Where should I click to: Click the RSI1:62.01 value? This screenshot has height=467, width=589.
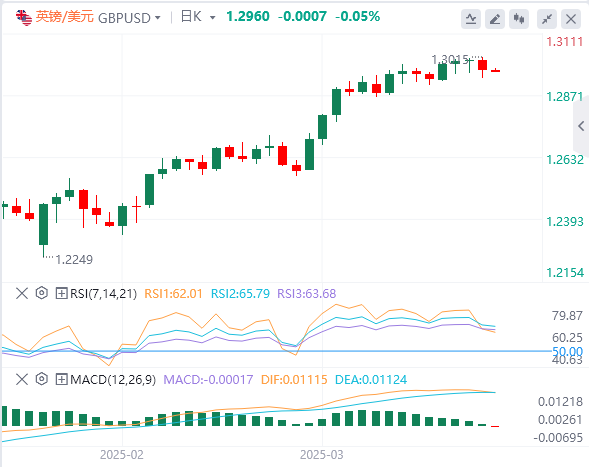[173, 293]
